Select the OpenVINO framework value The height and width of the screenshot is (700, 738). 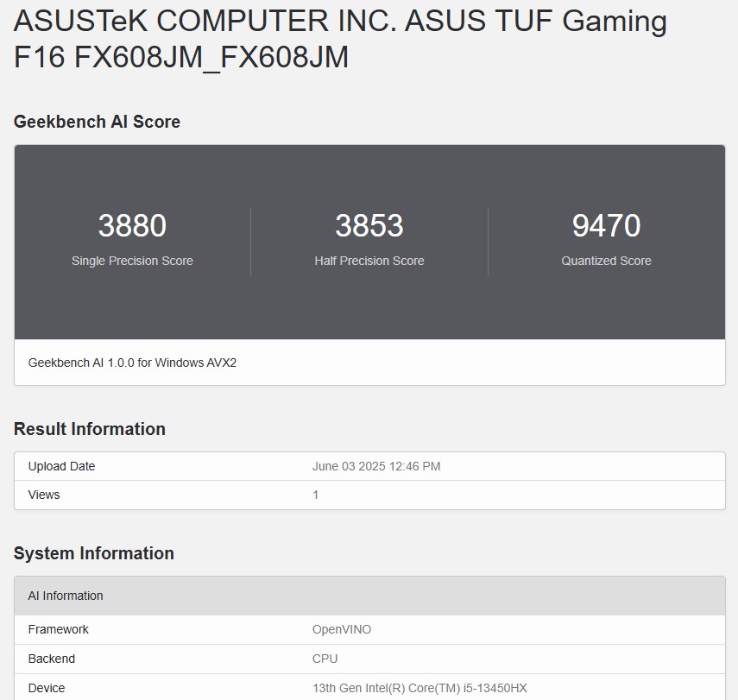pos(342,629)
